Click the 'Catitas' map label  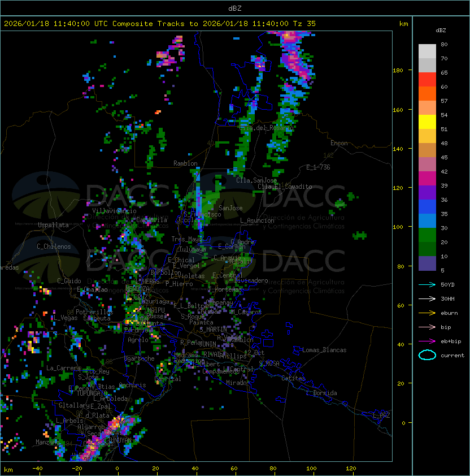tap(293, 378)
